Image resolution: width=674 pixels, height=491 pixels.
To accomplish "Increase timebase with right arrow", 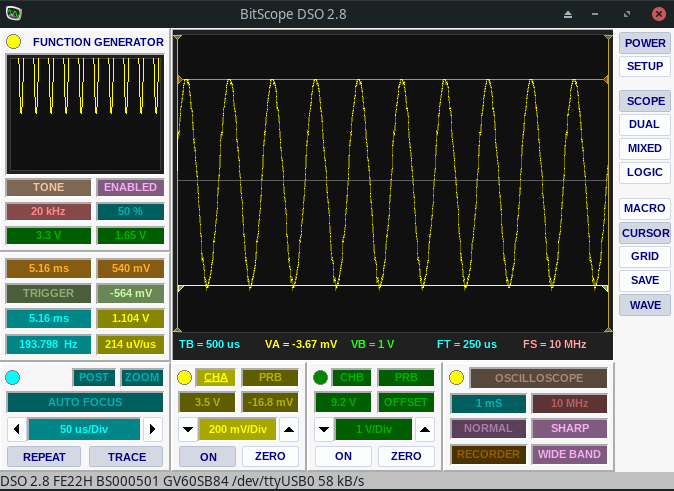I will (153, 429).
